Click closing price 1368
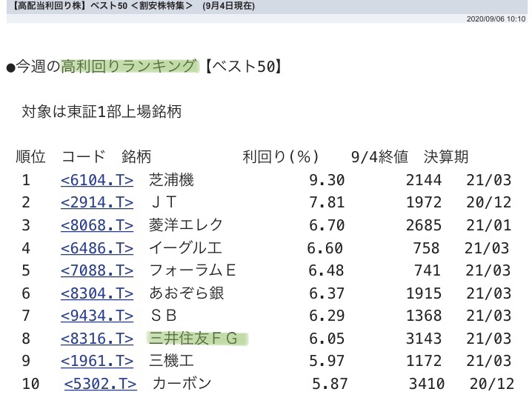Image resolution: width=532 pixels, height=406 pixels. pyautogui.click(x=424, y=316)
